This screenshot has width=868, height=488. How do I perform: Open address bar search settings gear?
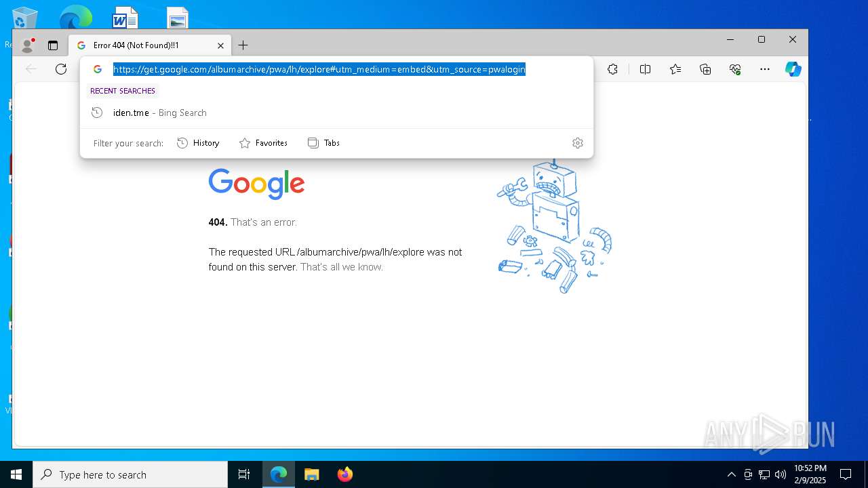(578, 143)
